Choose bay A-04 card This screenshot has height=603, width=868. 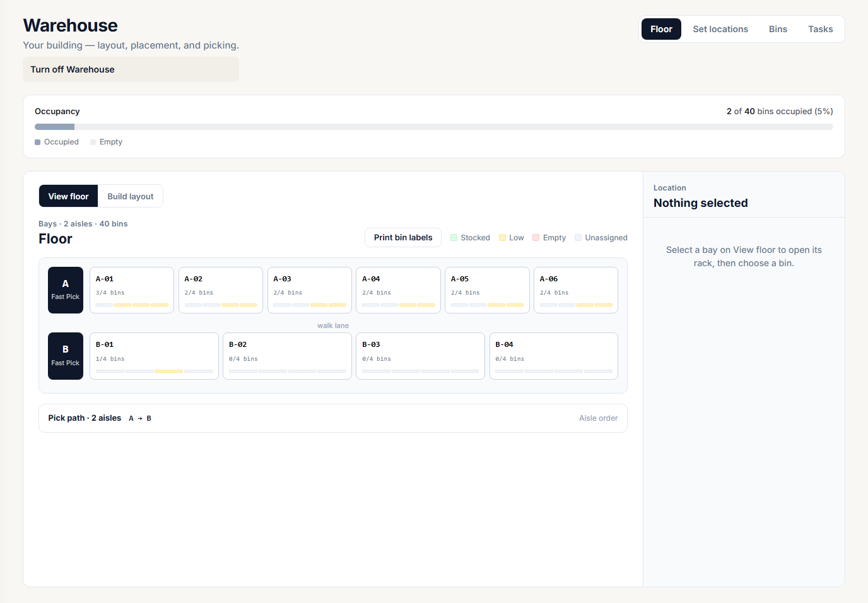pos(398,290)
